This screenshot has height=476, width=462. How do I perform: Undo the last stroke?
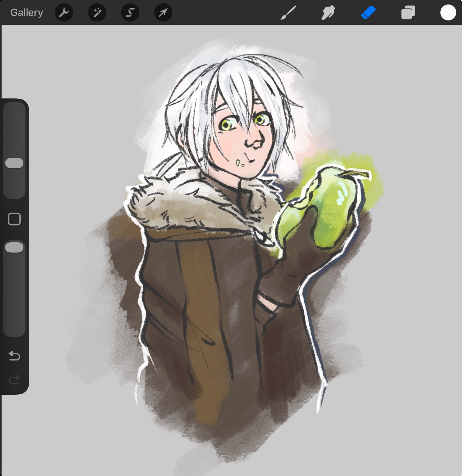pyautogui.click(x=14, y=356)
